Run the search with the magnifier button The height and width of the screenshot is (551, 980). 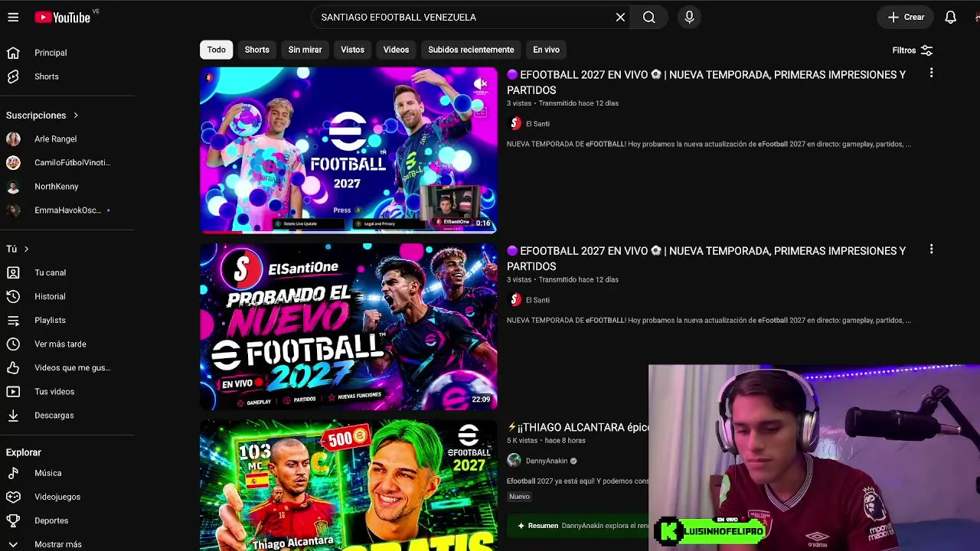click(x=649, y=17)
